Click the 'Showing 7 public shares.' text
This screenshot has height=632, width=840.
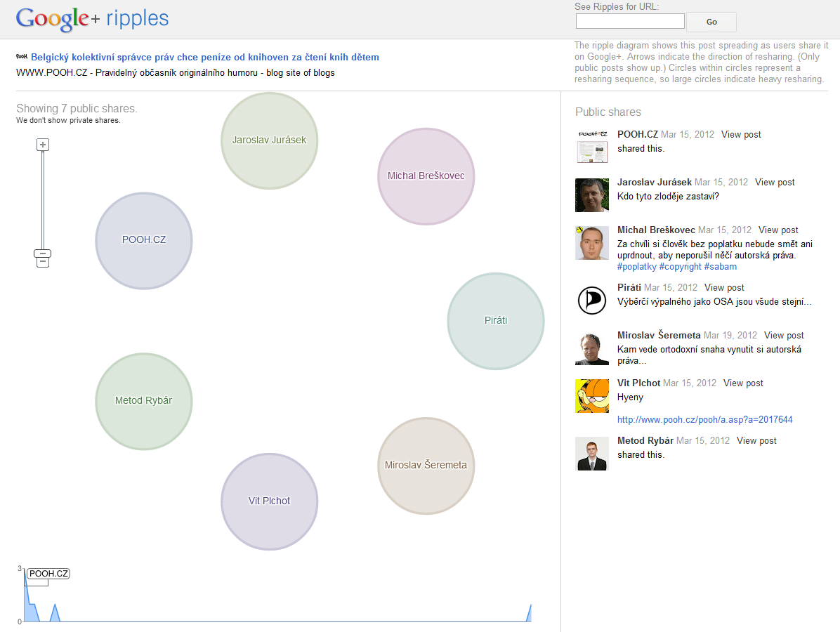pos(77,108)
